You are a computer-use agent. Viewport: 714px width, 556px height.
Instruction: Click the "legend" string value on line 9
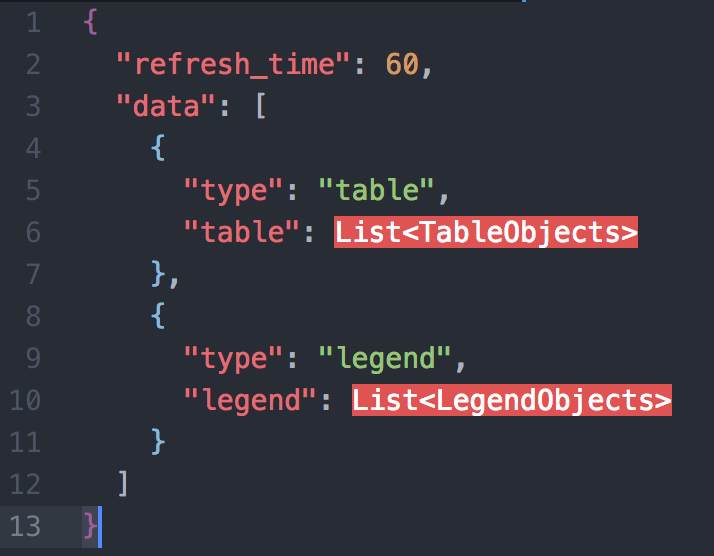click(x=385, y=358)
